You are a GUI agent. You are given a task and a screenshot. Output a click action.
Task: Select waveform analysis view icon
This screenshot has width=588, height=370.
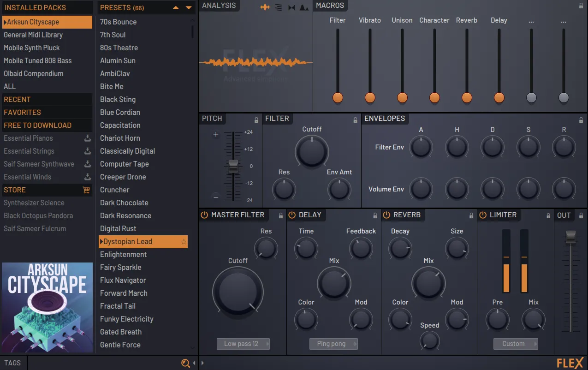click(265, 7)
